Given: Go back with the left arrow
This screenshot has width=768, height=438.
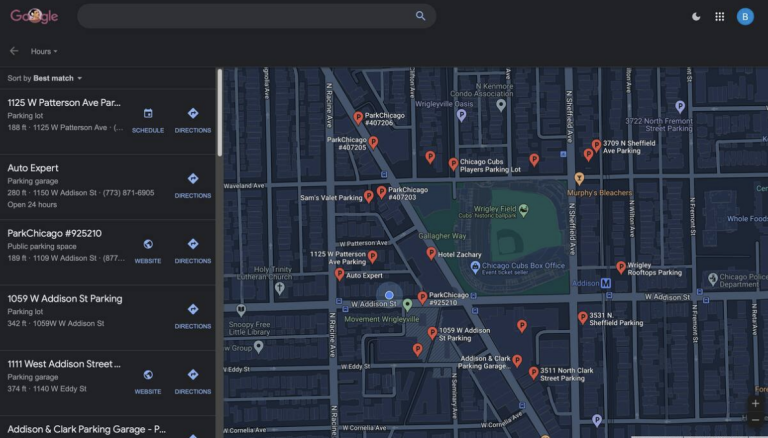Looking at the screenshot, I should pos(14,51).
